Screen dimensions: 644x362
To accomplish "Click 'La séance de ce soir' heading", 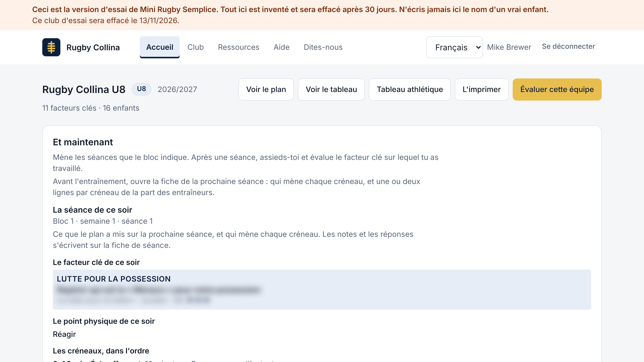I will pos(92,210).
